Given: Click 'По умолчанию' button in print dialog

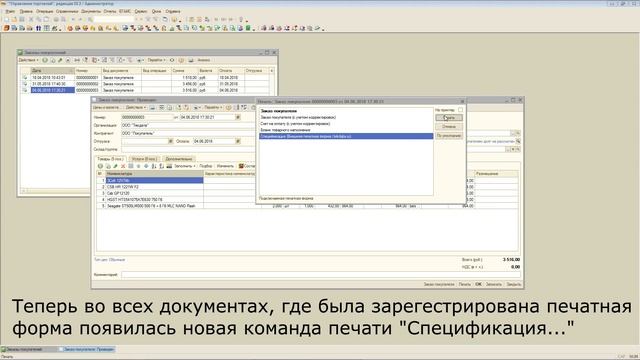Looking at the screenshot, I should click(449, 136).
